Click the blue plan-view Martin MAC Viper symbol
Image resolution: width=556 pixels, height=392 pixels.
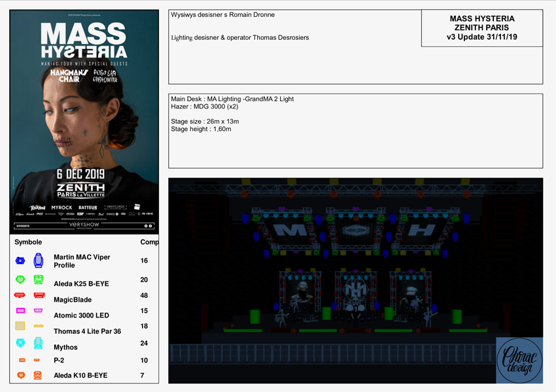20,261
